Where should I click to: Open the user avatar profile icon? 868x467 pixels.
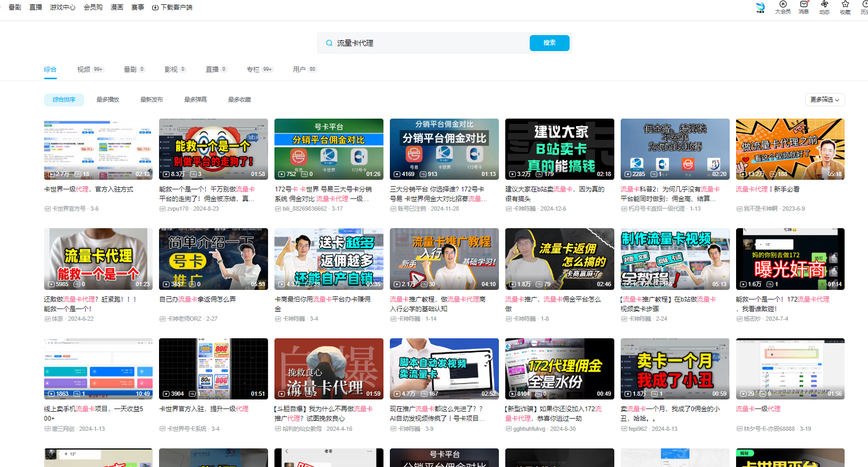pos(760,7)
